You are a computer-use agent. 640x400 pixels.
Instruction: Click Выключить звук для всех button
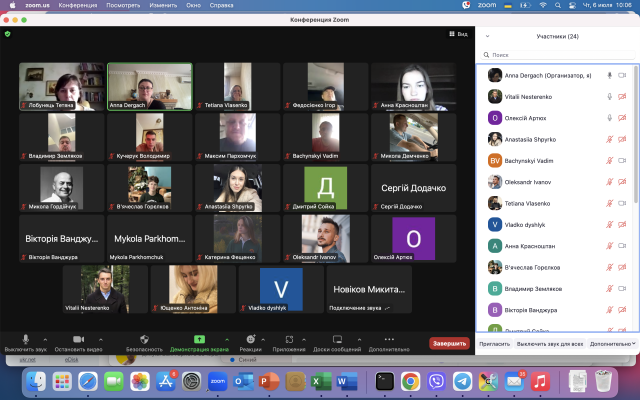coord(550,344)
